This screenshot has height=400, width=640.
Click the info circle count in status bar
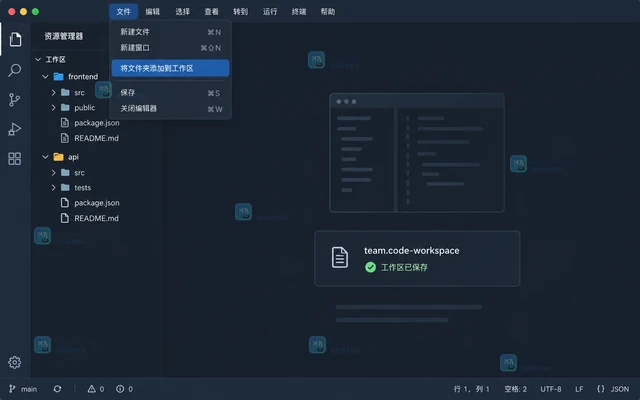pyautogui.click(x=120, y=389)
